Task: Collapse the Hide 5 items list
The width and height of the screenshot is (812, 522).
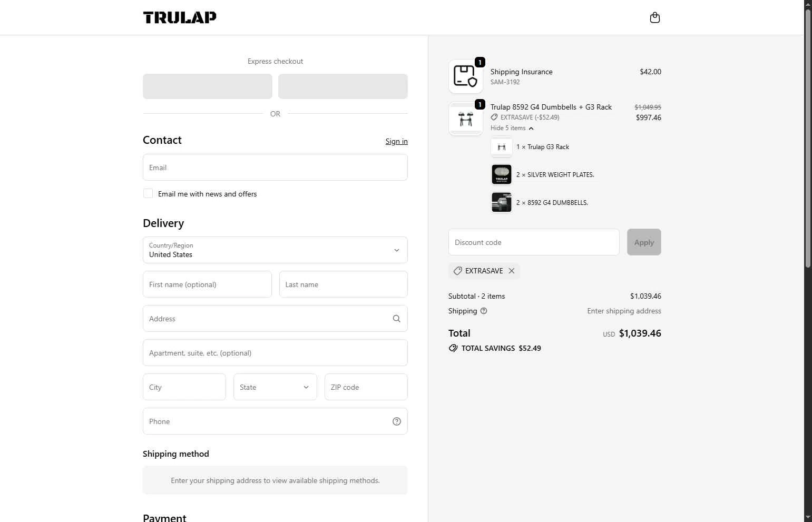Action: pos(512,128)
